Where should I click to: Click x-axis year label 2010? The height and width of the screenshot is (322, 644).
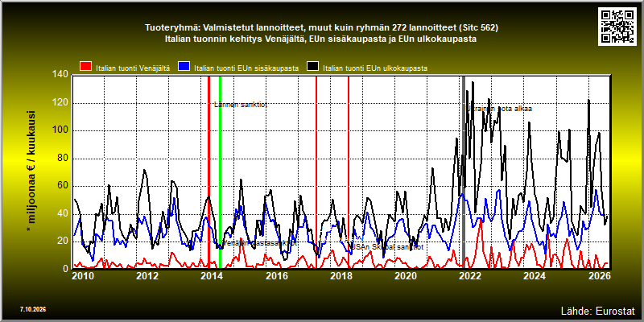[x=83, y=276]
